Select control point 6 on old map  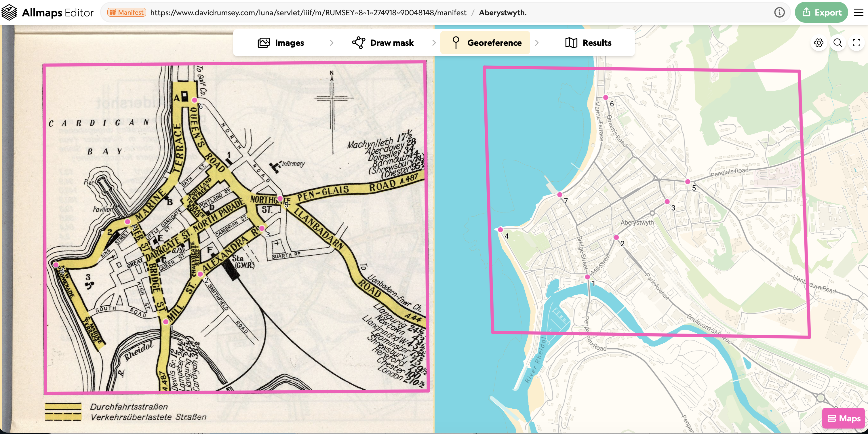tap(195, 100)
